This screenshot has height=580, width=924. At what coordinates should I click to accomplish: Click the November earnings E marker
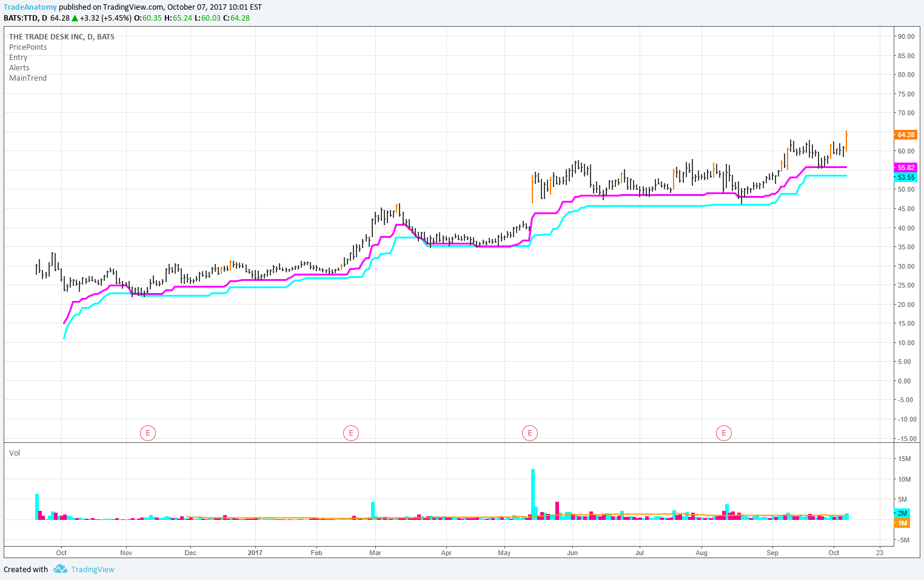pos(148,433)
